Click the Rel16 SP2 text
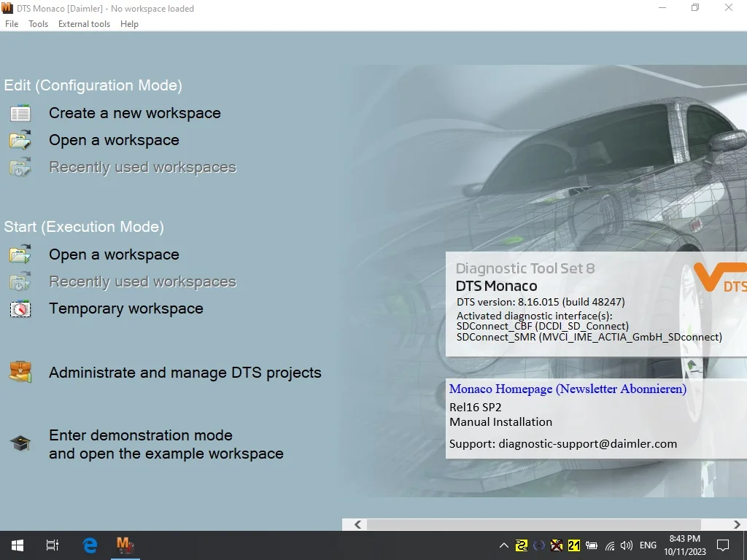 coord(476,407)
